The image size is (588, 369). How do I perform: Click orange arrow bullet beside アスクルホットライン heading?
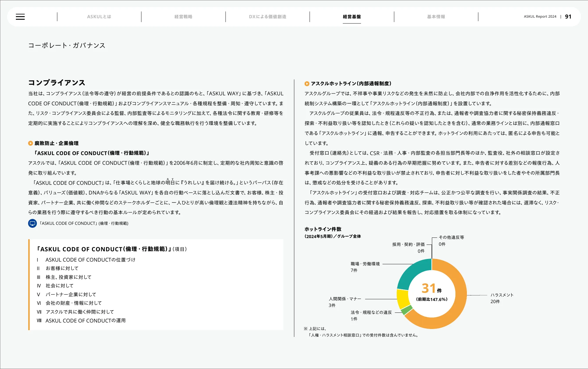click(307, 84)
